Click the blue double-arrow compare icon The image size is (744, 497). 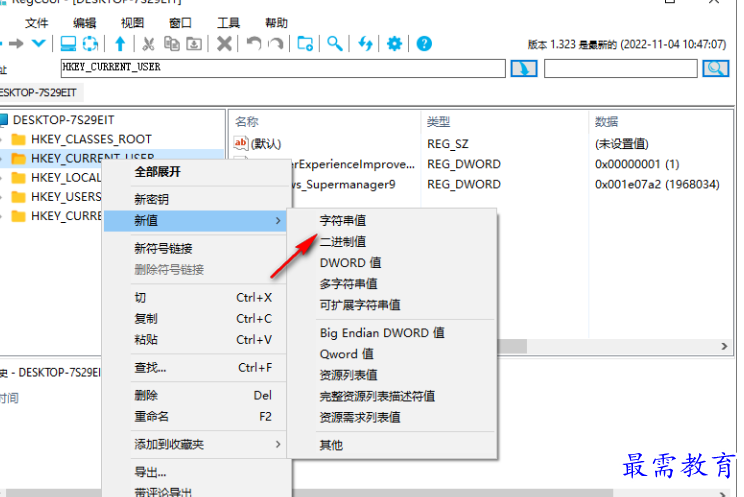pyautogui.click(x=365, y=44)
